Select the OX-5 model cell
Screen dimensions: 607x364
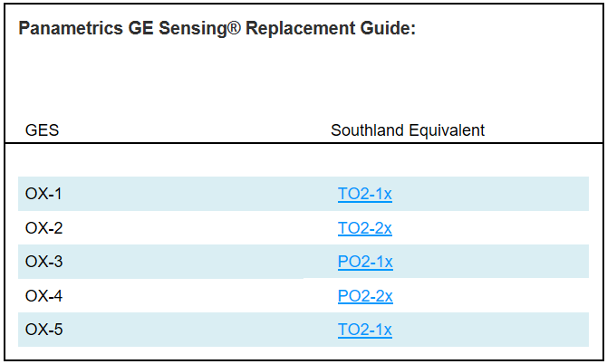click(x=43, y=330)
